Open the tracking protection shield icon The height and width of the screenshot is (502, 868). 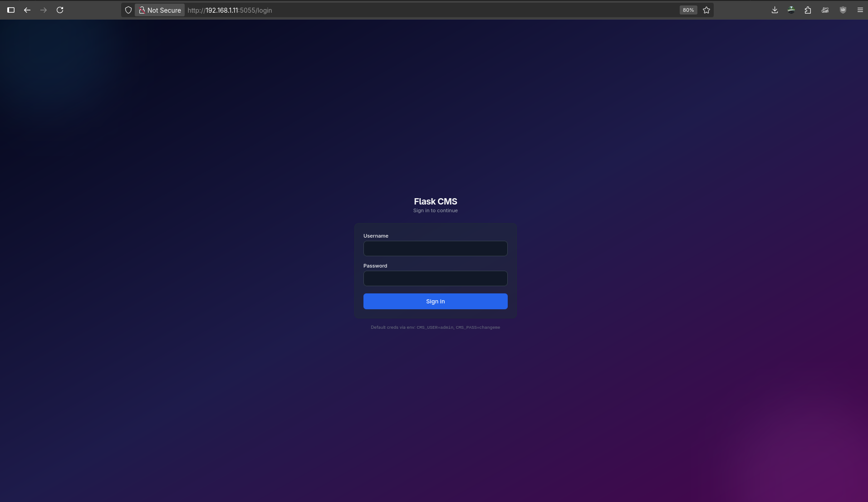coord(128,10)
